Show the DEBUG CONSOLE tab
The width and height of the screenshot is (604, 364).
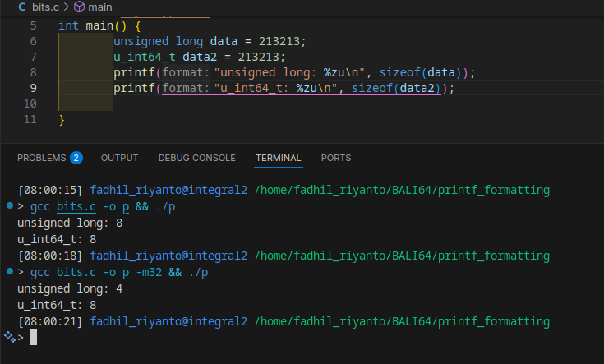(x=196, y=158)
